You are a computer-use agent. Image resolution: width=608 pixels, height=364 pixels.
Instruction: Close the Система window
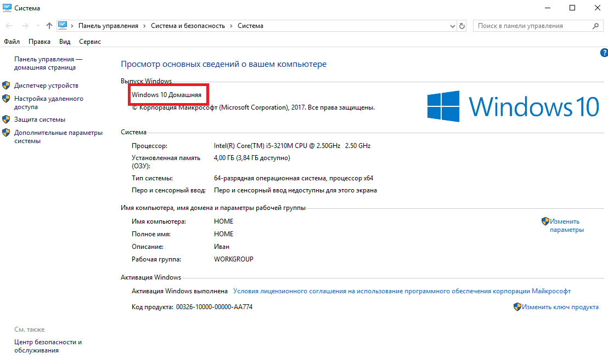coord(597,8)
